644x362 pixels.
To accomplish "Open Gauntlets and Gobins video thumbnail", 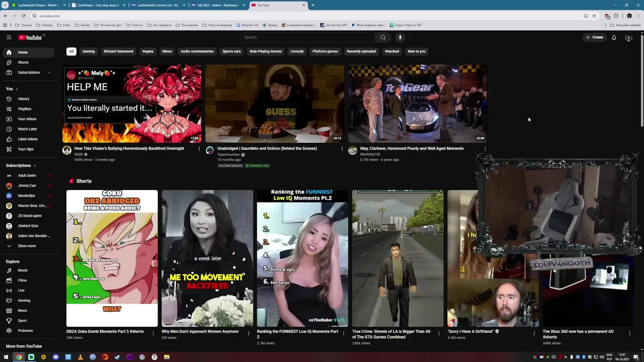I will pyautogui.click(x=275, y=104).
